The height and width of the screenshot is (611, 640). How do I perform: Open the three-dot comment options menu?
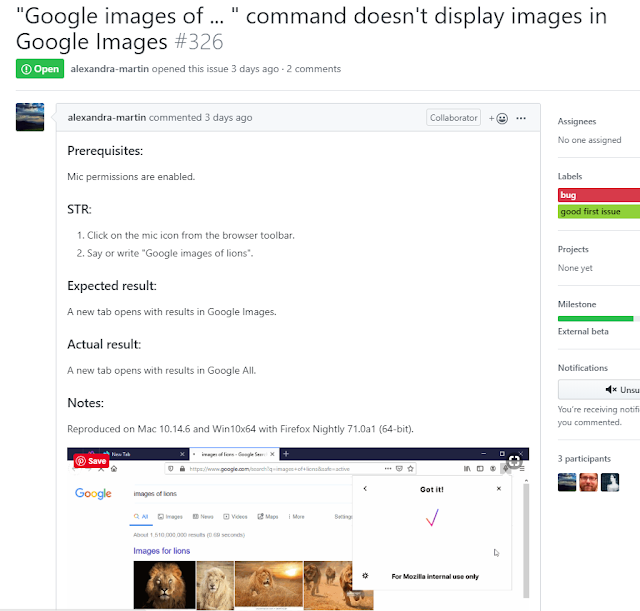[x=521, y=118]
